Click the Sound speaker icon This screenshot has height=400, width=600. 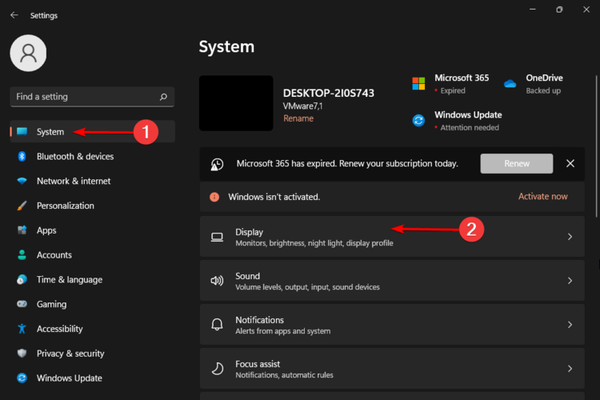tap(217, 281)
